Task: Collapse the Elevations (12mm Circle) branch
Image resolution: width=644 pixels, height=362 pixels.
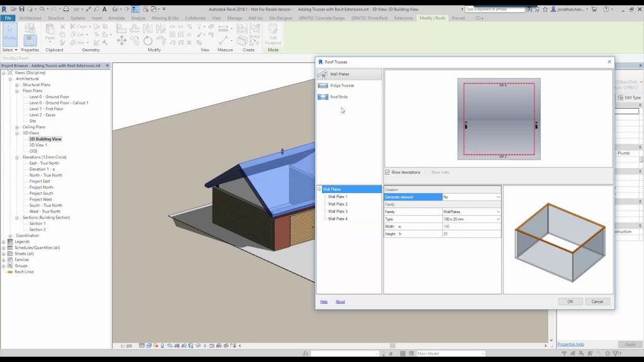Action: tap(17, 158)
